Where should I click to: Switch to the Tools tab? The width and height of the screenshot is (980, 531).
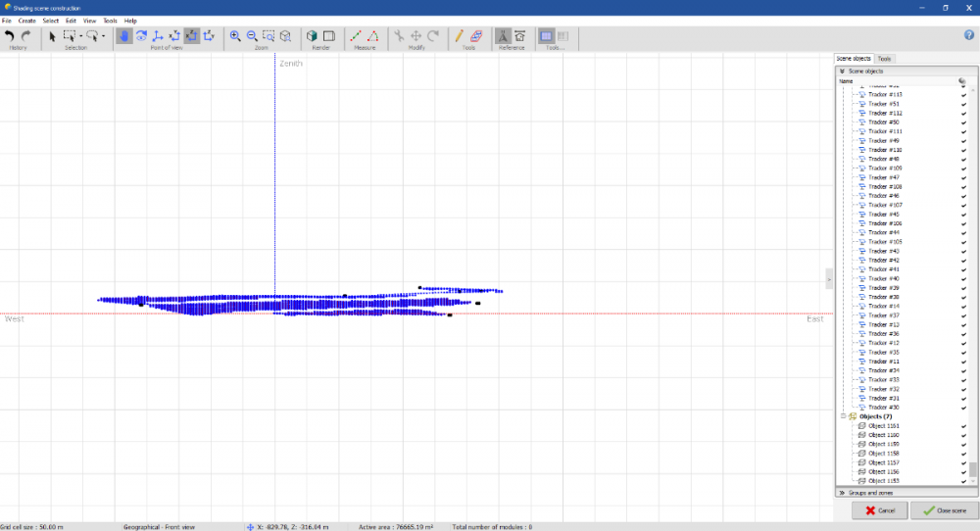click(x=885, y=59)
